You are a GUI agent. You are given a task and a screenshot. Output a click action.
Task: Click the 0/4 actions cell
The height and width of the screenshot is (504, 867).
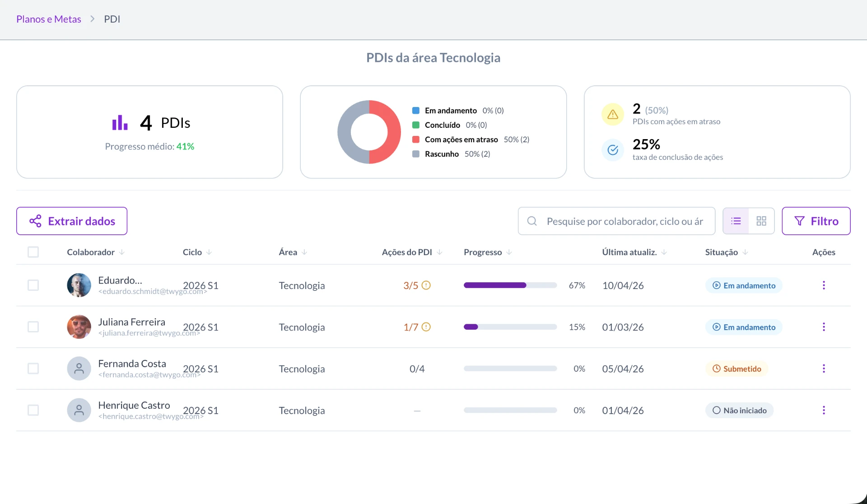point(417,369)
